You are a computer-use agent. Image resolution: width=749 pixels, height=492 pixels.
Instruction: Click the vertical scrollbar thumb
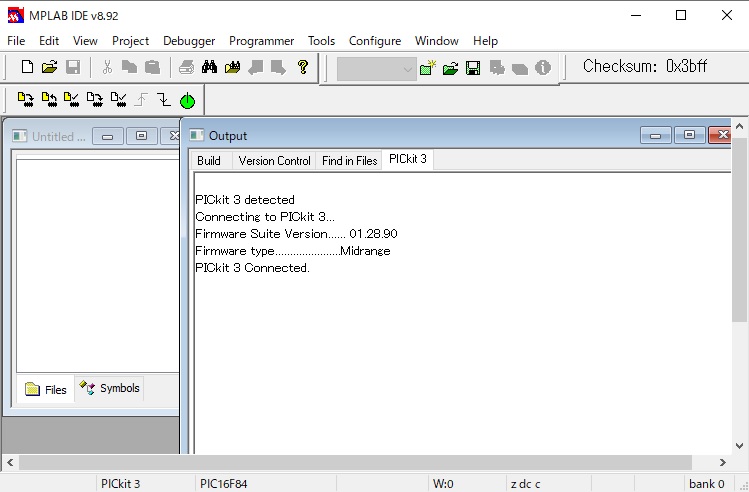[x=739, y=229]
